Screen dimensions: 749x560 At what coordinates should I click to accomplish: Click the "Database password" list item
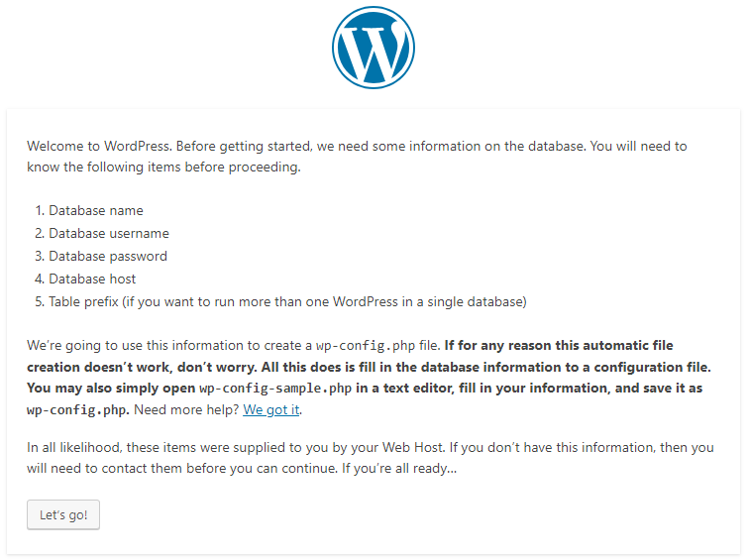click(x=107, y=256)
